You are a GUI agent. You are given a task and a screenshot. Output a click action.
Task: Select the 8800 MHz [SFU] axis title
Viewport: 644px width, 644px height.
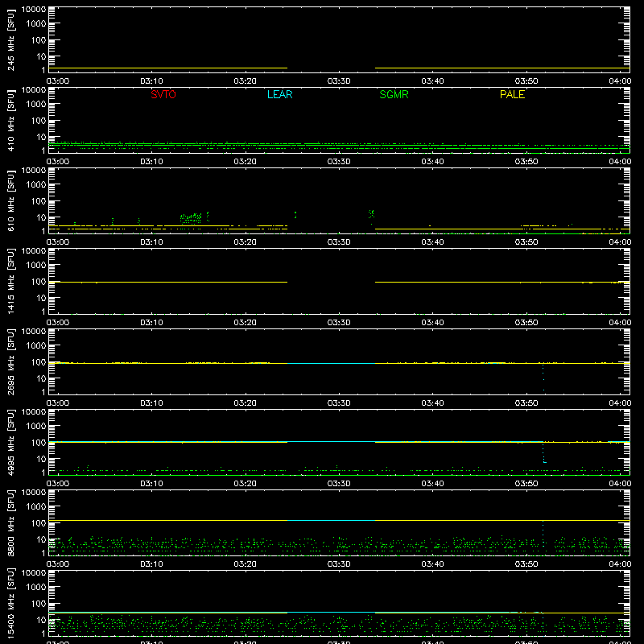coord(10,522)
